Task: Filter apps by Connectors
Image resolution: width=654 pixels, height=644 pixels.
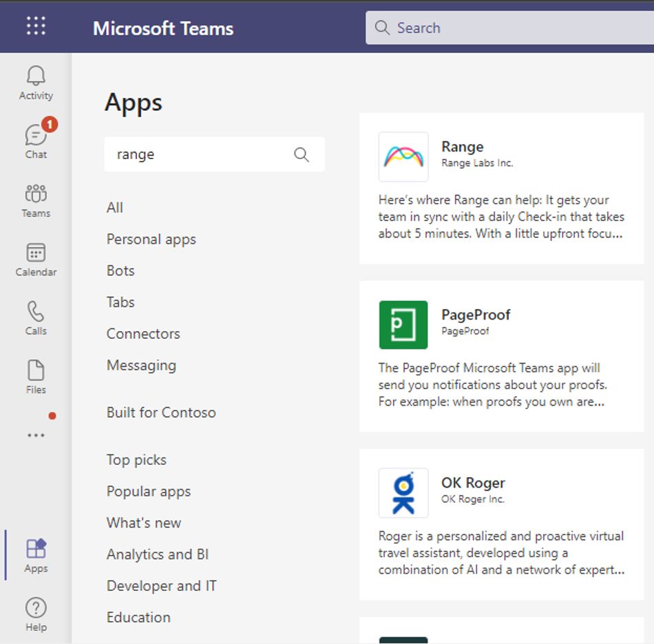Action: [x=143, y=333]
